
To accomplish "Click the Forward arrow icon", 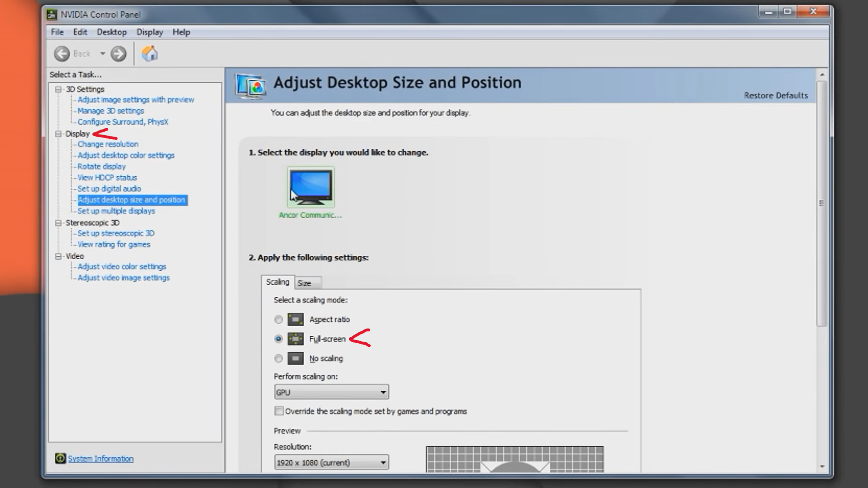I will click(118, 54).
